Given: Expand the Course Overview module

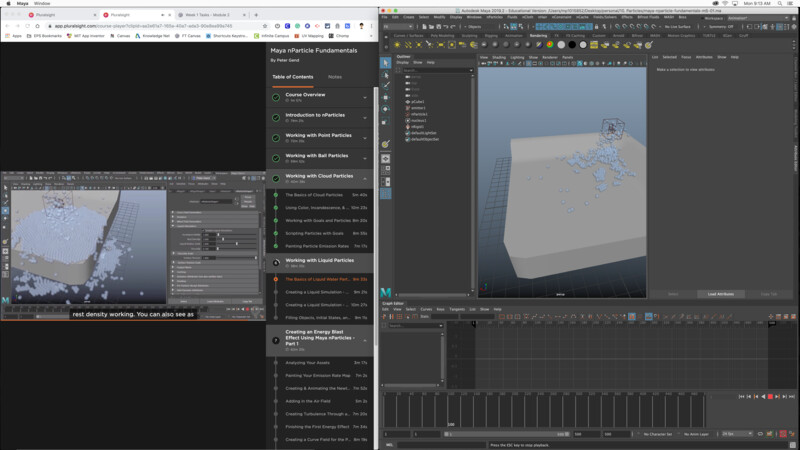Looking at the screenshot, I should tap(365, 97).
